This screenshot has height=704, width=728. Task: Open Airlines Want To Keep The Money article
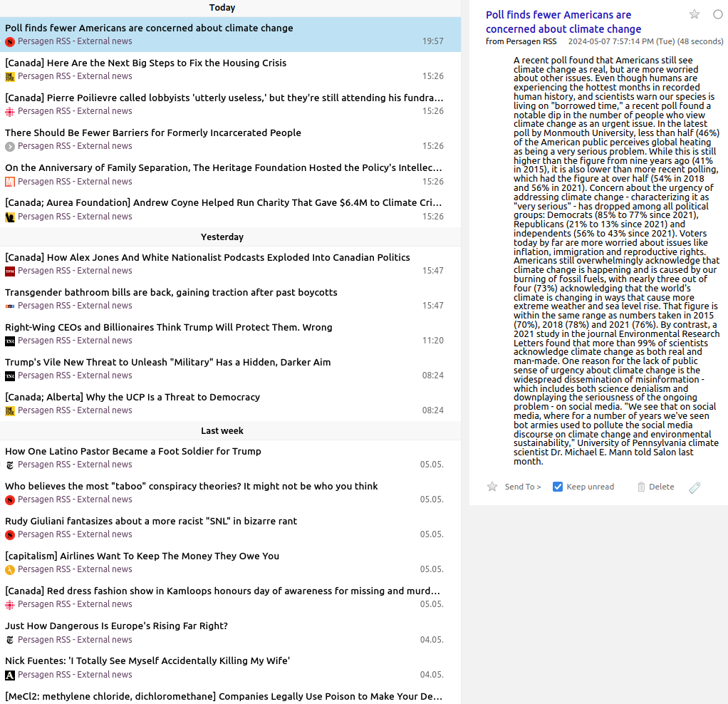pos(142,556)
